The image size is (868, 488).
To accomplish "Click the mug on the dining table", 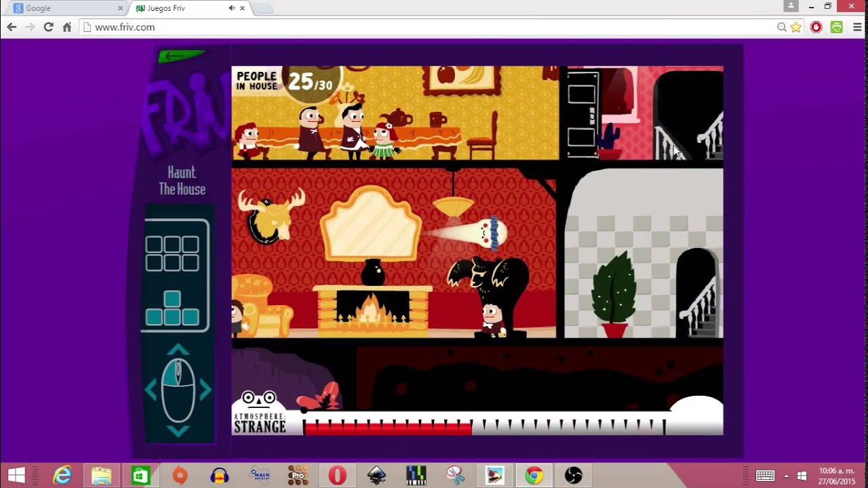I will [437, 119].
